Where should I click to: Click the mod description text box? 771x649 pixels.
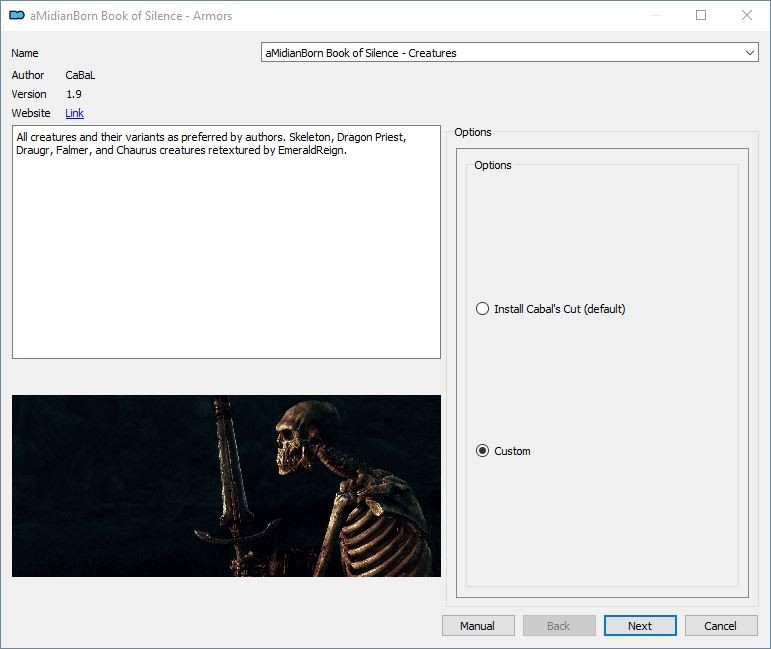pos(226,242)
